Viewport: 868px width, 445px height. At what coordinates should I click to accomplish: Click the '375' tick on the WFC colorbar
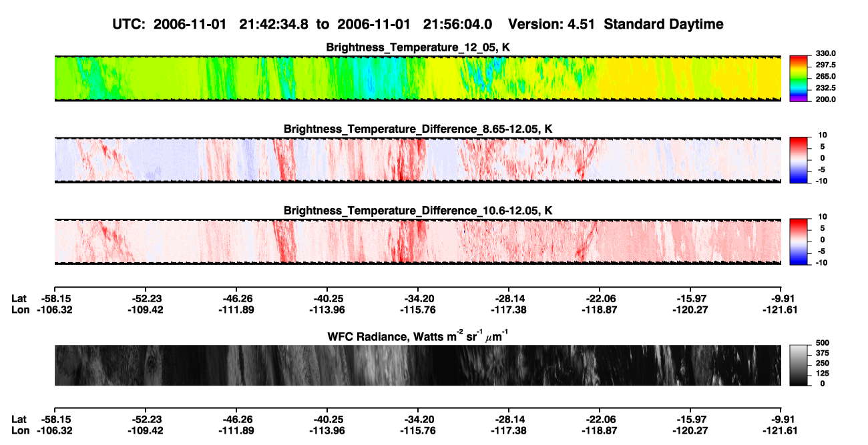(x=823, y=354)
